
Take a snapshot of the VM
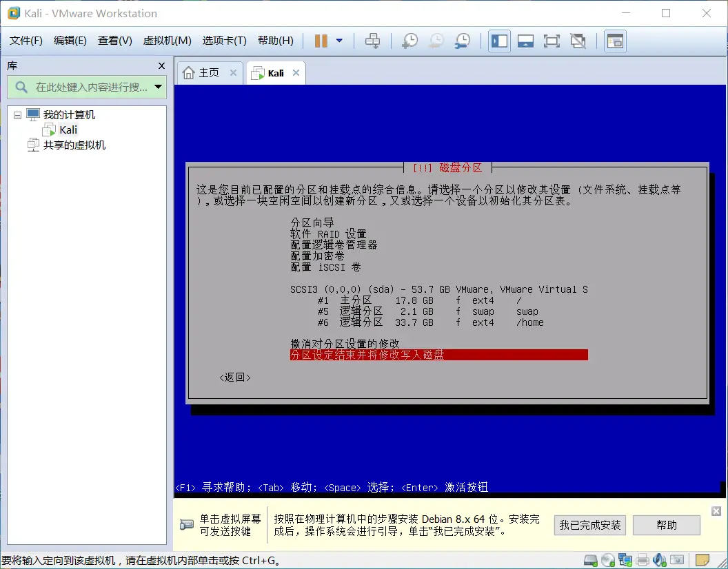410,41
